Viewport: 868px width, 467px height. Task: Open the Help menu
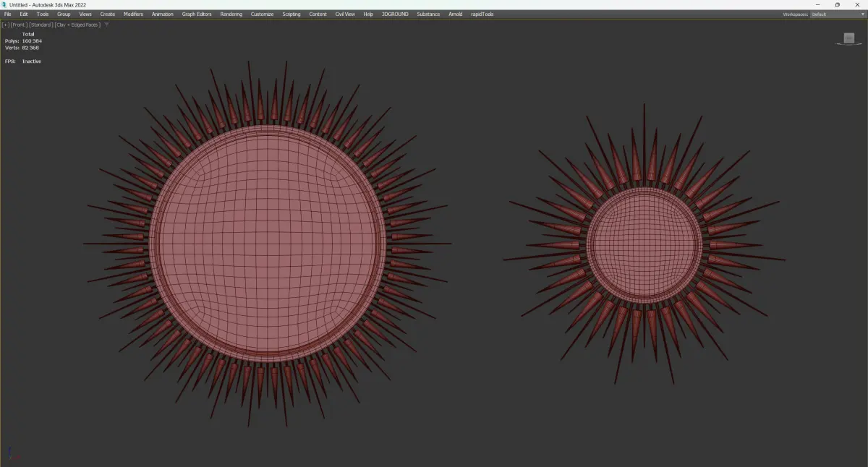pos(369,14)
